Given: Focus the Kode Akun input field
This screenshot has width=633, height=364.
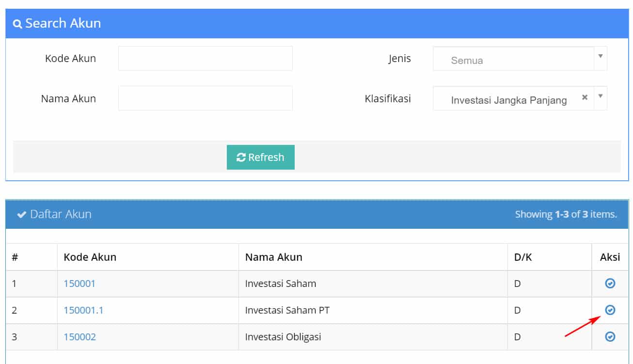Looking at the screenshot, I should 206,59.
